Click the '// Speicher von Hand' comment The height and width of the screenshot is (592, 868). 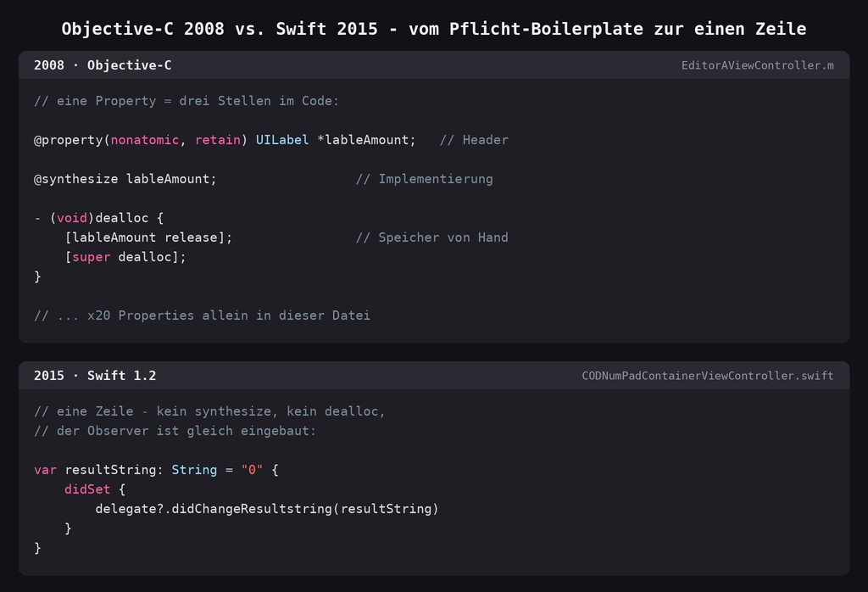431,237
